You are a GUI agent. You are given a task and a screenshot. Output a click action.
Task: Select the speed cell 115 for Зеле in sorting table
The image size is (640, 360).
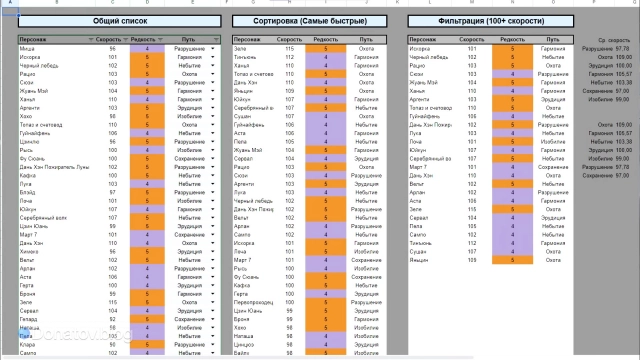[x=289, y=49]
